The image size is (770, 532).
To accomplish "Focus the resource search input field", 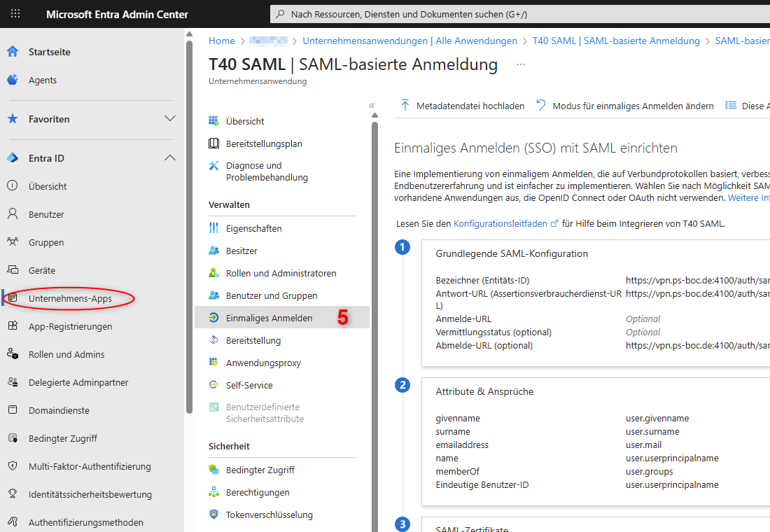I will pyautogui.click(x=520, y=14).
